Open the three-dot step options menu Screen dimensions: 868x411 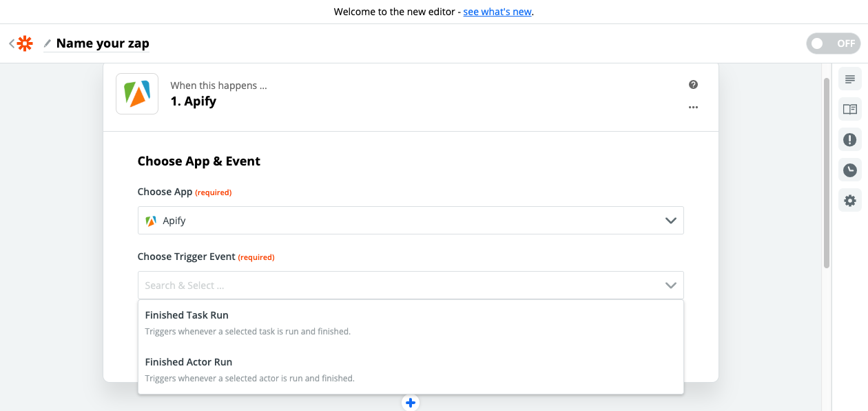tap(693, 108)
